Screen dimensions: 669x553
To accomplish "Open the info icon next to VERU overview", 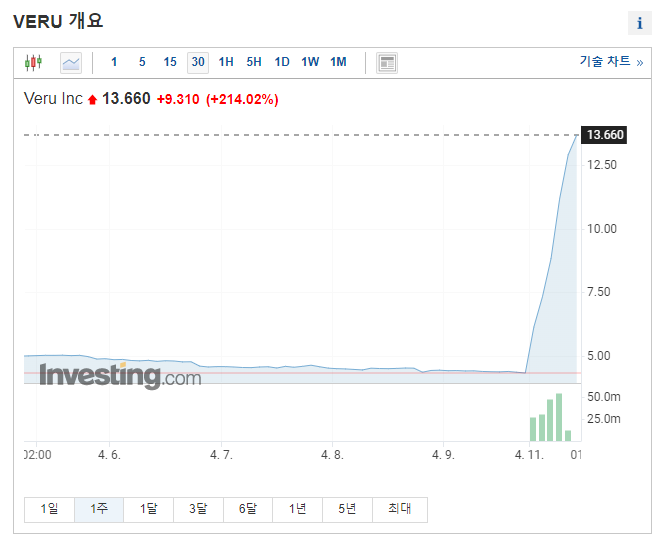I will tap(640, 23).
